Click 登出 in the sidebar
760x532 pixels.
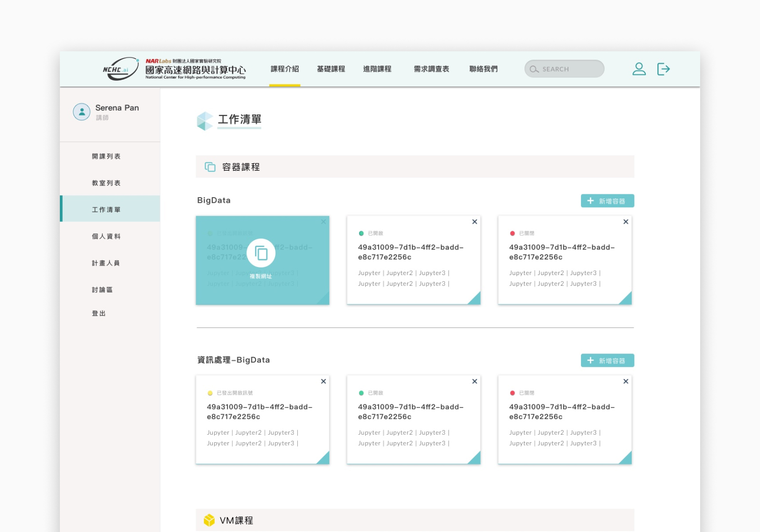click(99, 313)
